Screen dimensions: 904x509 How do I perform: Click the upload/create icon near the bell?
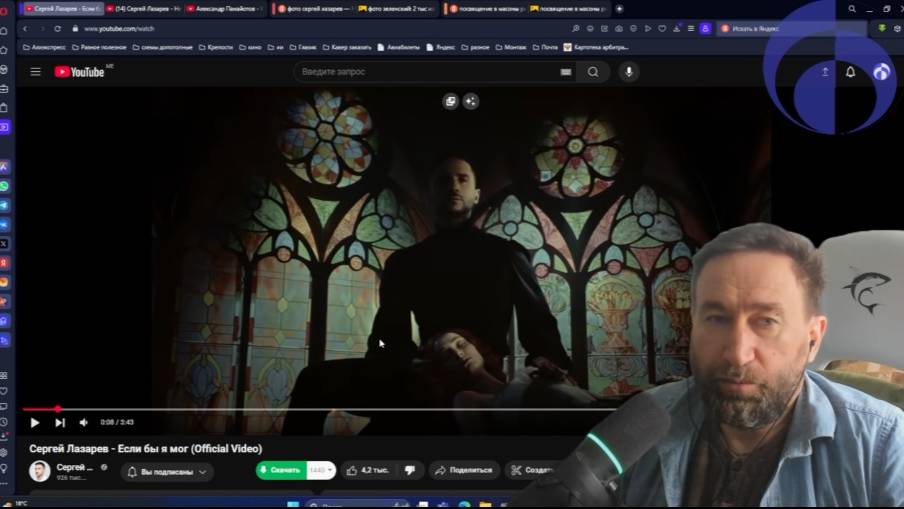pos(825,72)
